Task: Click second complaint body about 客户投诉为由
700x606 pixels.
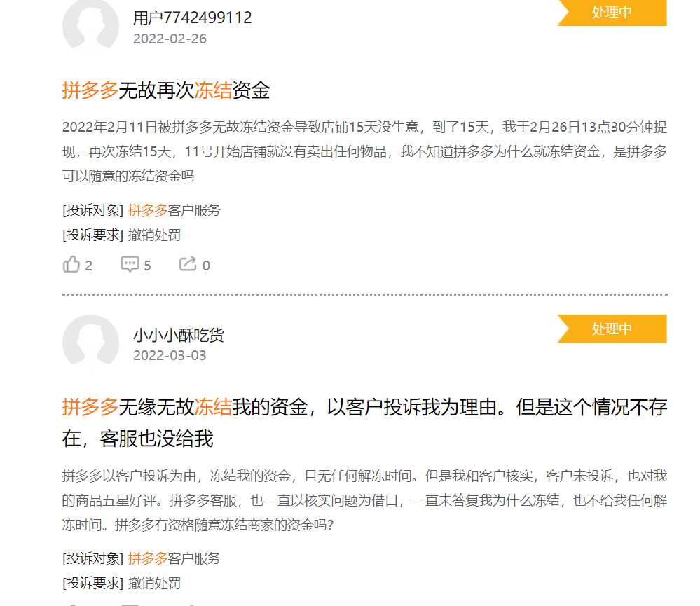Action: (x=364, y=500)
